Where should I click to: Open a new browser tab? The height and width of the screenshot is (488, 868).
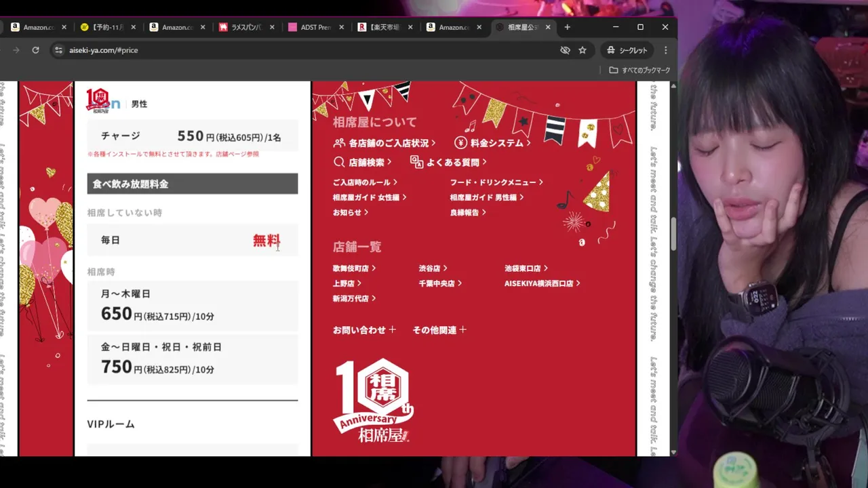568,27
